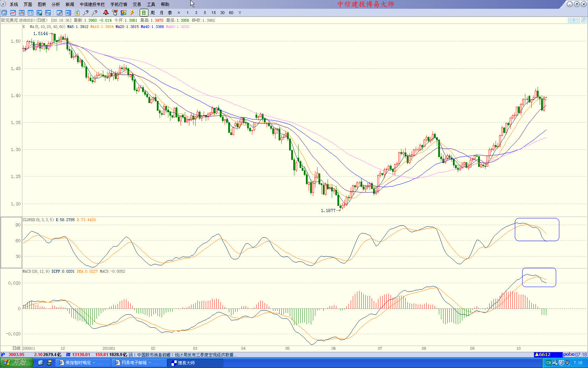Click the MA(5,10,20,40,60) label
The width and height of the screenshot is (588, 368).
tap(48, 27)
